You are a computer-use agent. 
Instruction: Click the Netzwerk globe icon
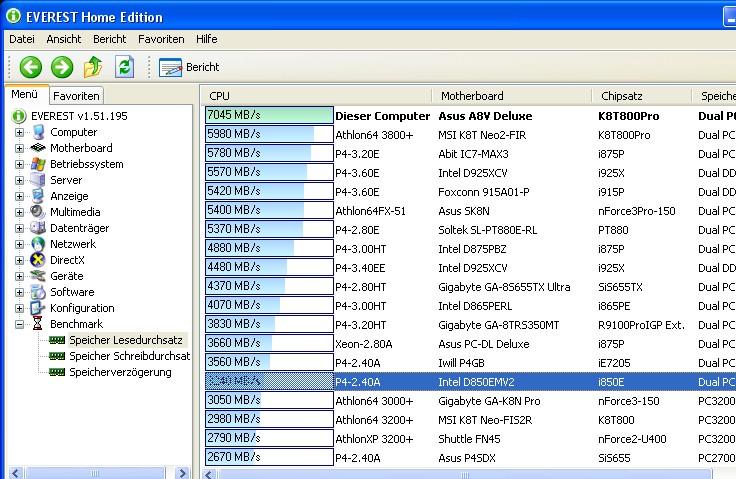pos(38,244)
